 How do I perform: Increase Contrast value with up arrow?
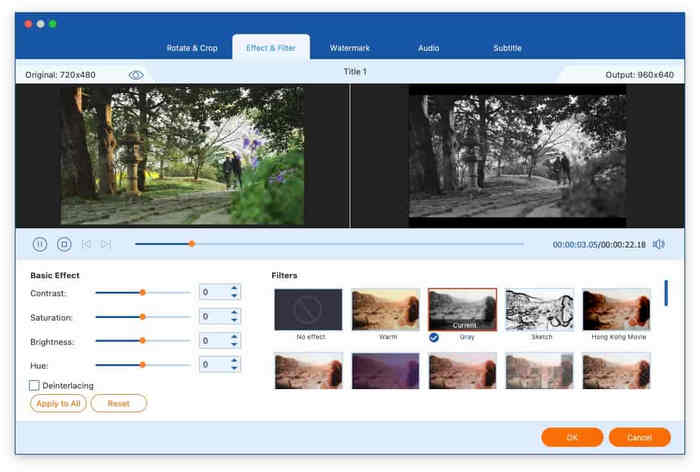234,288
